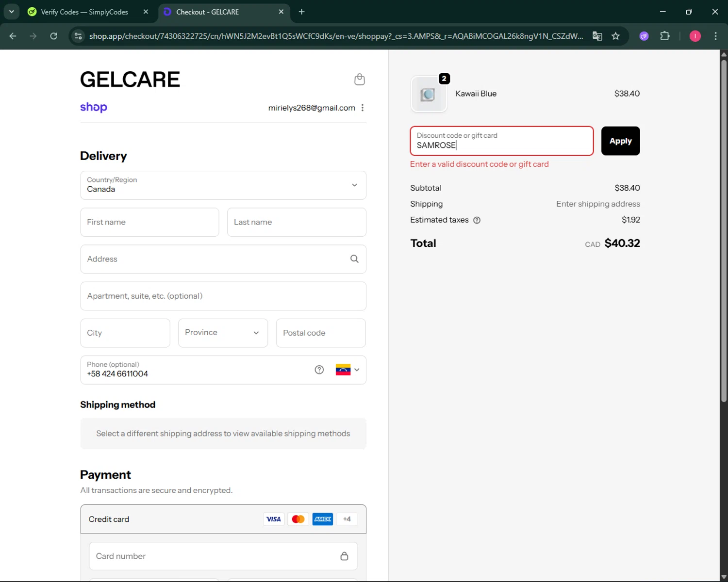Viewport: 728px width, 582px height.
Task: Bookmark this page with the star icon
Action: tap(615, 36)
